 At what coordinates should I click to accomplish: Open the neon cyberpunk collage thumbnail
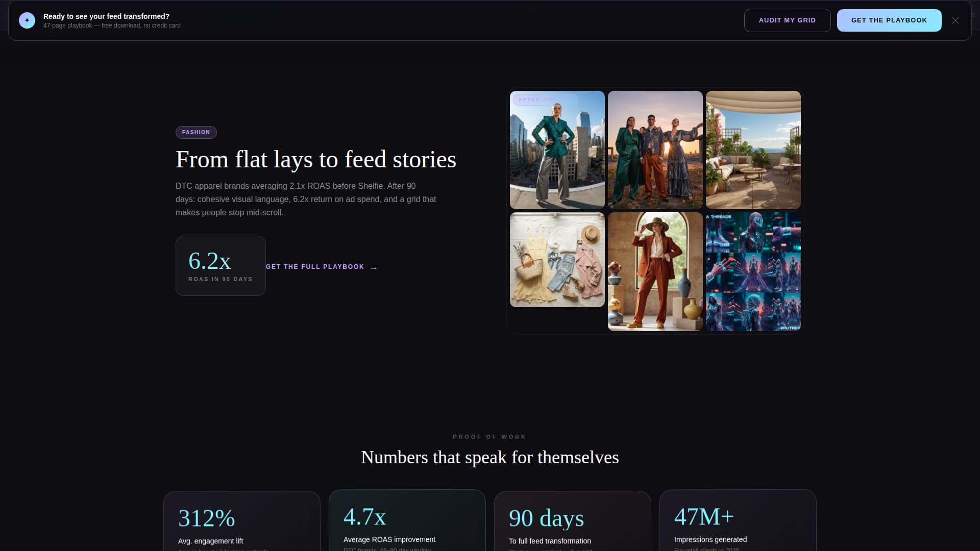(753, 271)
